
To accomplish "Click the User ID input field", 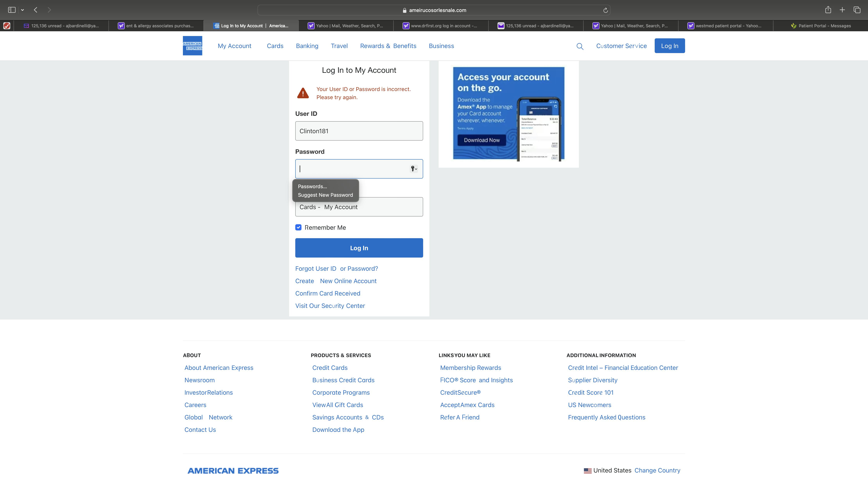I will click(359, 131).
